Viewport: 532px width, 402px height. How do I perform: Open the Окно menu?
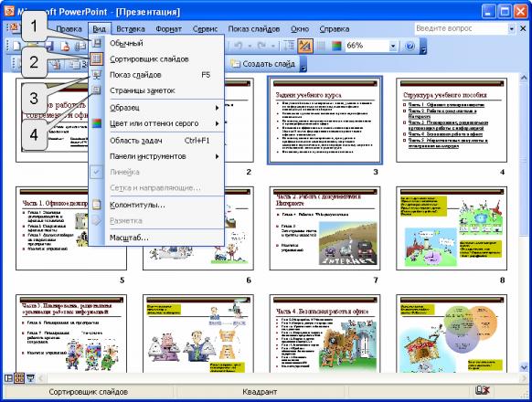[x=300, y=29]
